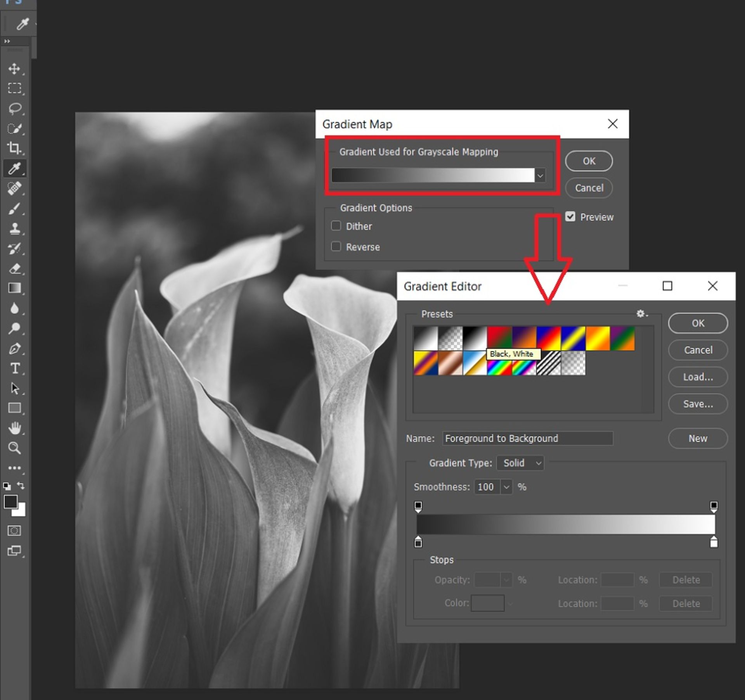This screenshot has height=700, width=745.
Task: Activate the Zoom tool
Action: click(16, 449)
